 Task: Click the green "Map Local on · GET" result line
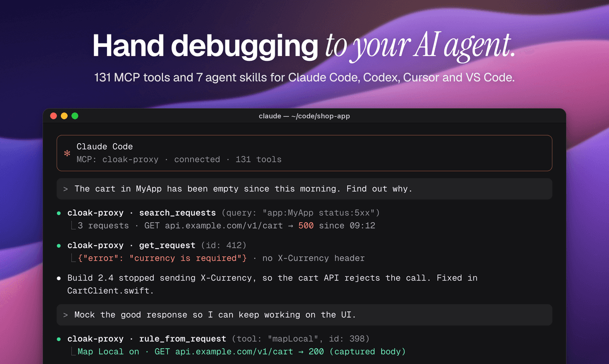click(242, 352)
